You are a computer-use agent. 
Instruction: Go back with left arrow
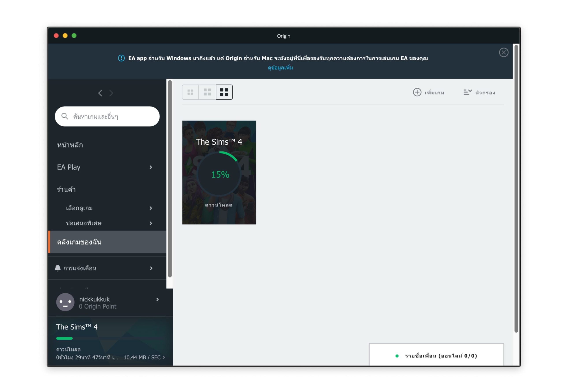[x=100, y=93]
